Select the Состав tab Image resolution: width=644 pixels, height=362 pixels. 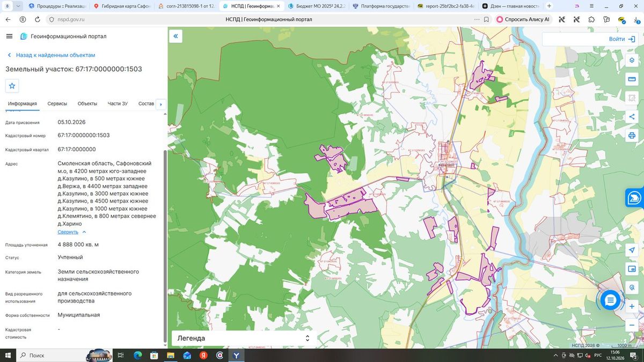tap(146, 104)
